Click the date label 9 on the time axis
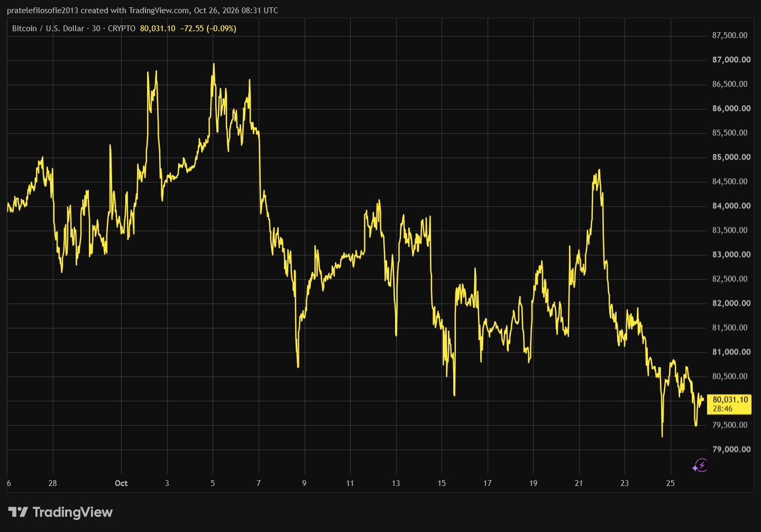This screenshot has width=761, height=532. [x=304, y=483]
